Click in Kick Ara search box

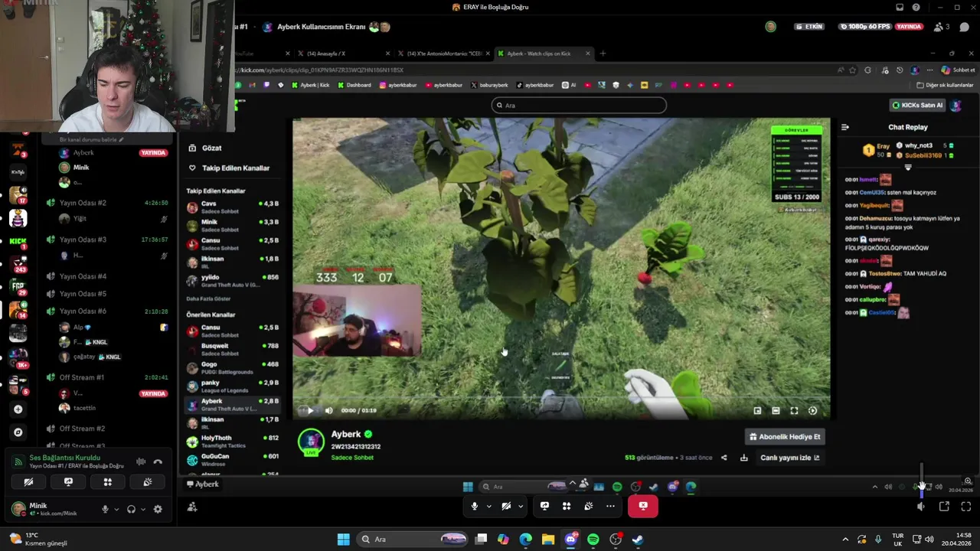point(579,106)
